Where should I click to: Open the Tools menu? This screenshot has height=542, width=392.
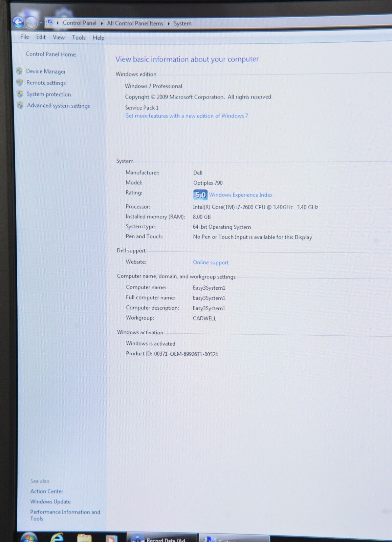pos(79,38)
